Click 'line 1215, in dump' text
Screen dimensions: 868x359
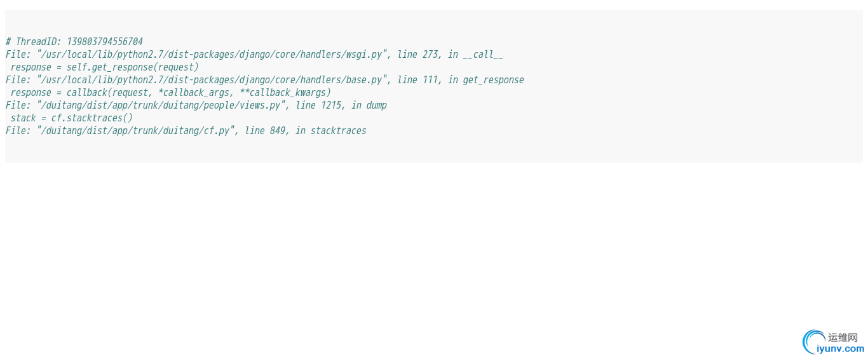[x=341, y=105]
